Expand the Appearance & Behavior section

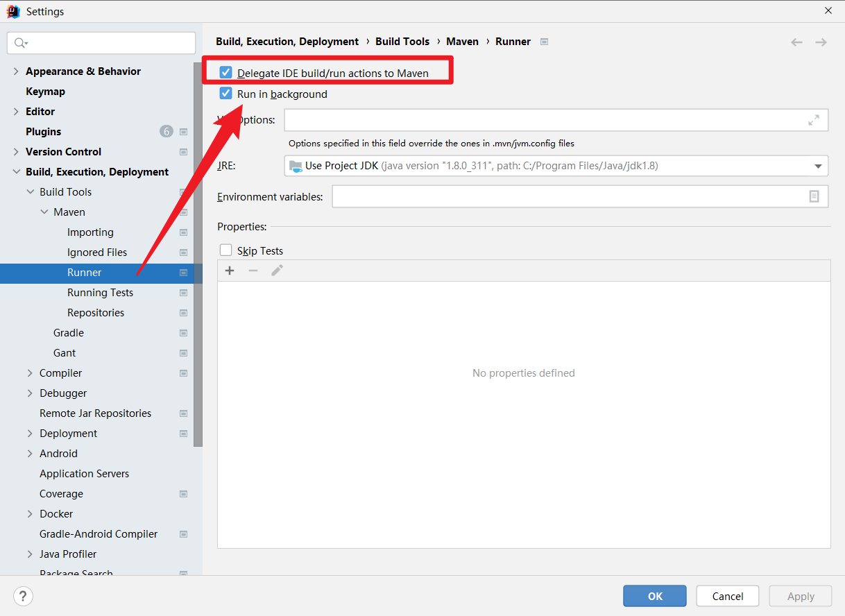click(16, 71)
